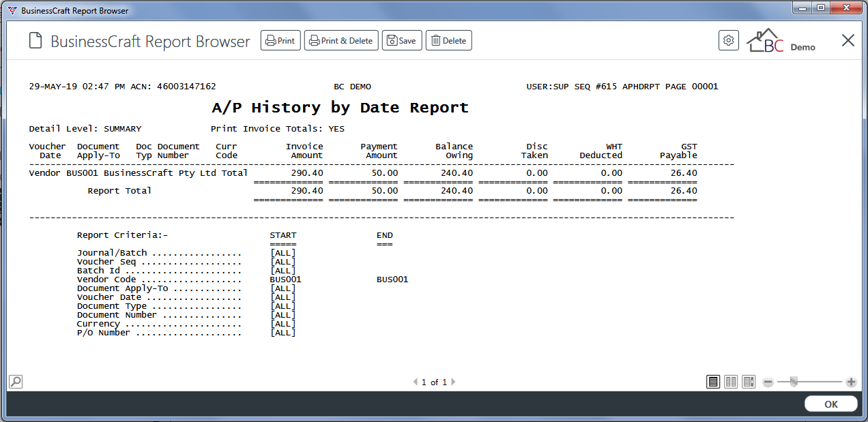Click BUS001 under the START column

tap(286, 280)
